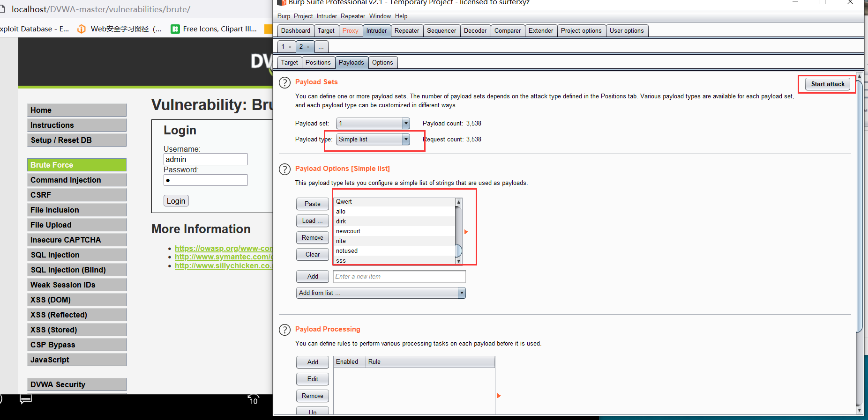Open the Intruder menu

pos(327,16)
